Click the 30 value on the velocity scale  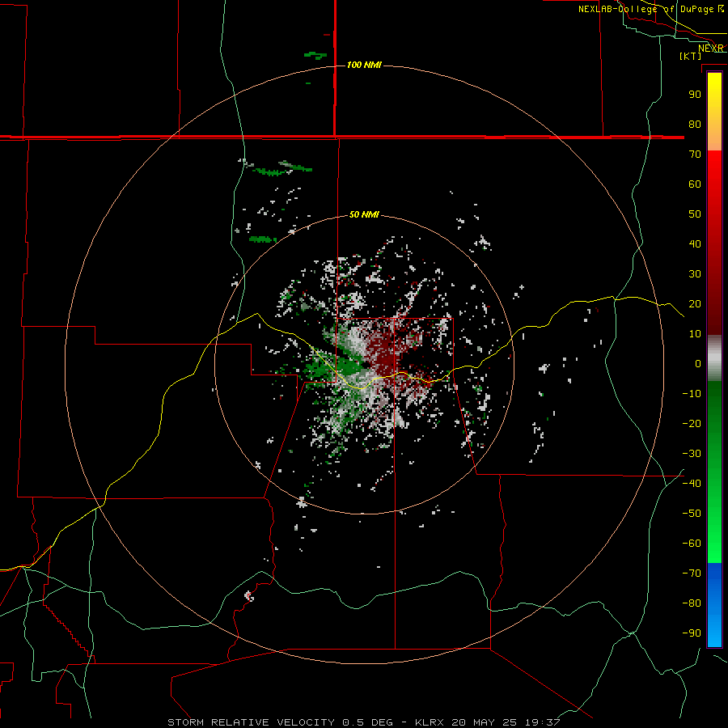pyautogui.click(x=695, y=274)
